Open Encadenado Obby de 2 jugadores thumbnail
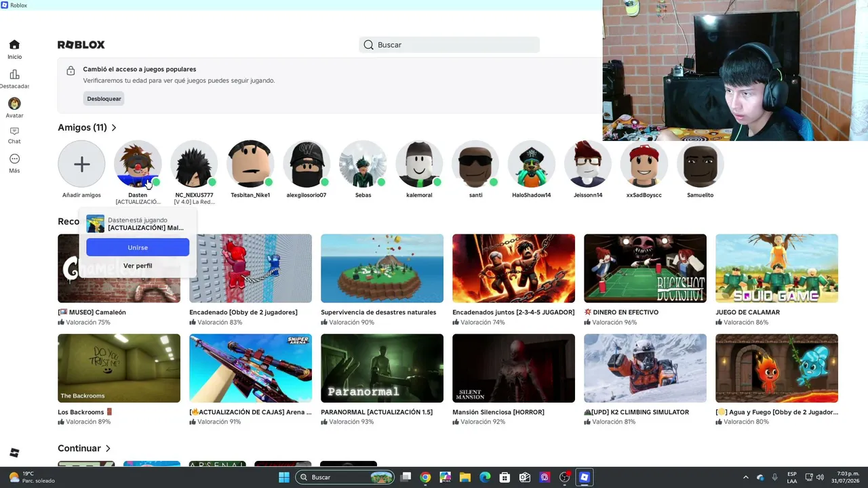This screenshot has width=868, height=488. point(250,268)
